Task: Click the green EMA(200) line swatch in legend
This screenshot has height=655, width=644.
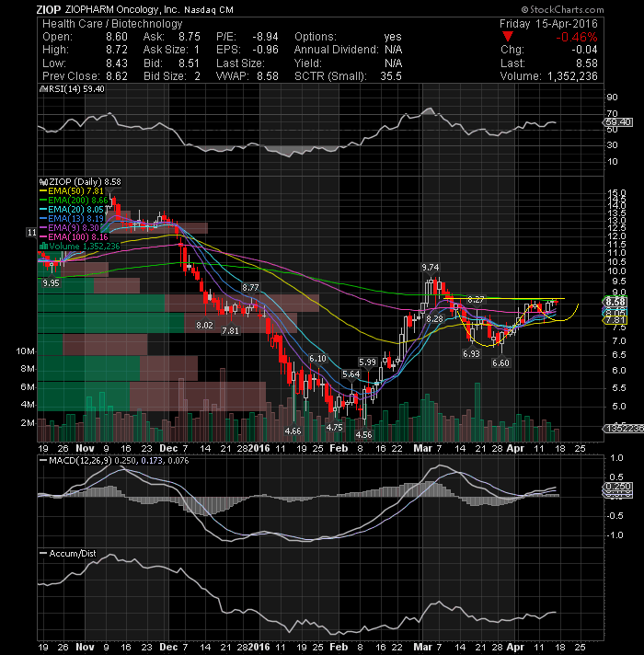Action: coord(43,201)
